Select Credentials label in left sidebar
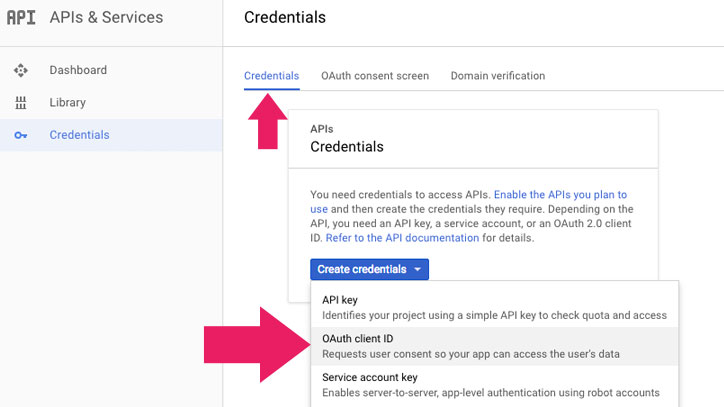The width and height of the screenshot is (724, 407). pyautogui.click(x=79, y=135)
